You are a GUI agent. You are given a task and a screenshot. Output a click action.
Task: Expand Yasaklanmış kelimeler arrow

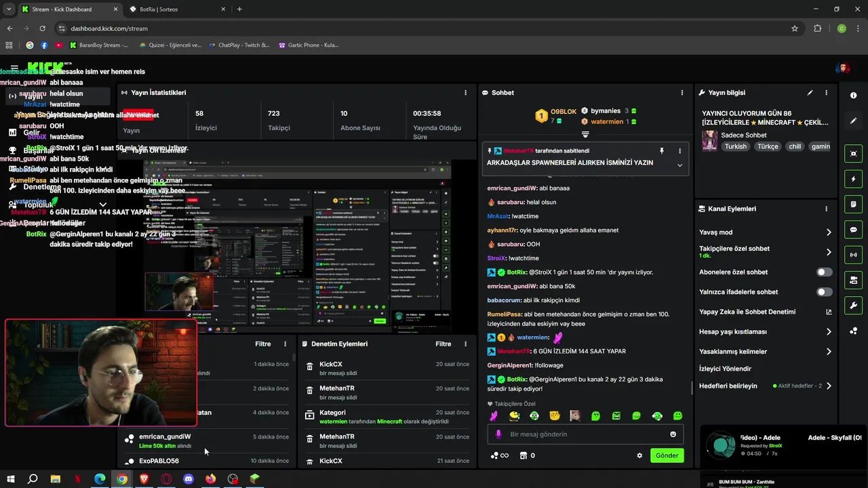pos(828,352)
